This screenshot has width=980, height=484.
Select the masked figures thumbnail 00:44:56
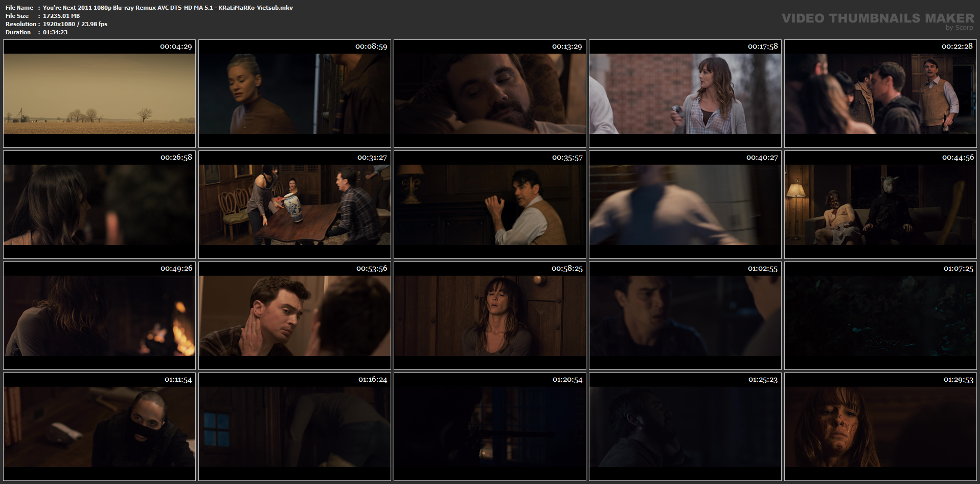(881, 205)
